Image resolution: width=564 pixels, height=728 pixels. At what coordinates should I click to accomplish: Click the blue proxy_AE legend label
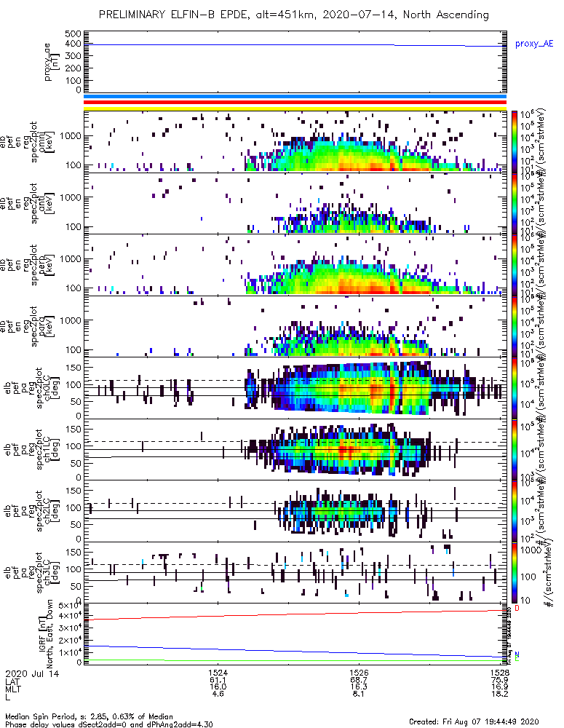(534, 44)
